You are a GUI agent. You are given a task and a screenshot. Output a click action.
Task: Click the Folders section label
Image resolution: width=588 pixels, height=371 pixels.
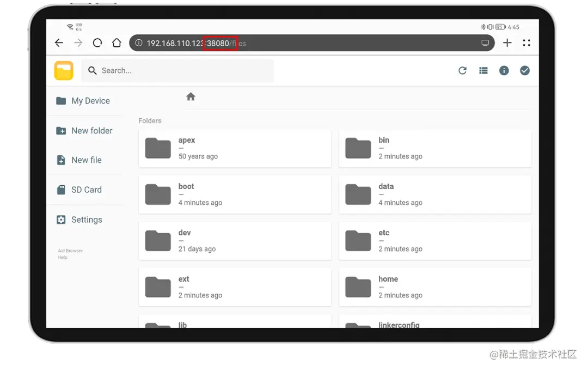point(150,121)
